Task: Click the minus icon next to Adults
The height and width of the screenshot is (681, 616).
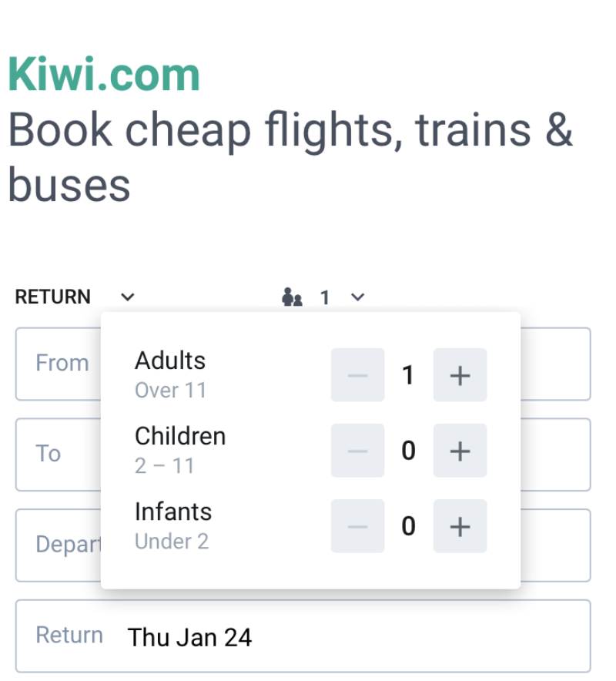Action: (x=357, y=375)
